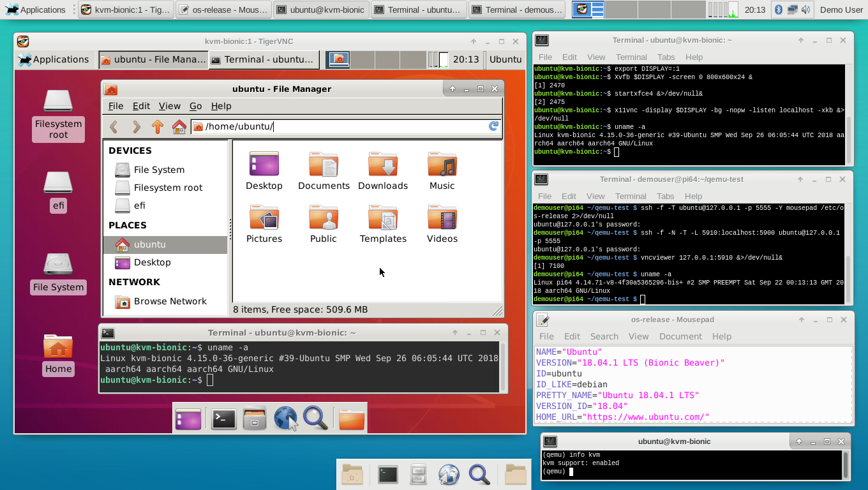868x490 pixels.
Task: Click the volume icon in top panel
Action: (x=806, y=10)
